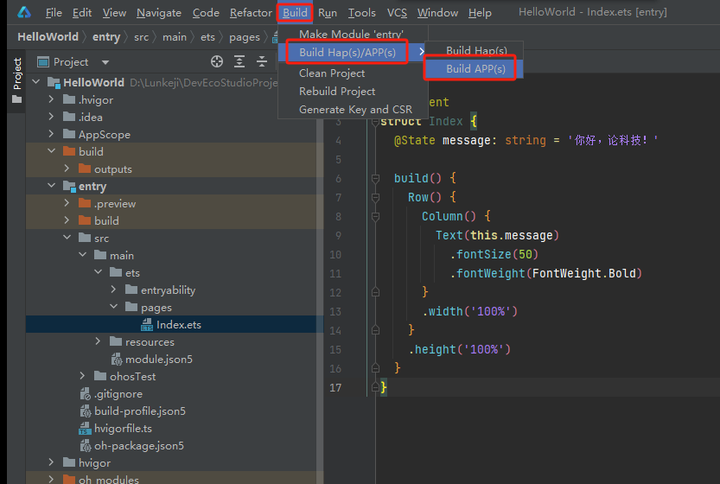Click the .gitignore file icon
Screen dimensions: 720x484
85,394
